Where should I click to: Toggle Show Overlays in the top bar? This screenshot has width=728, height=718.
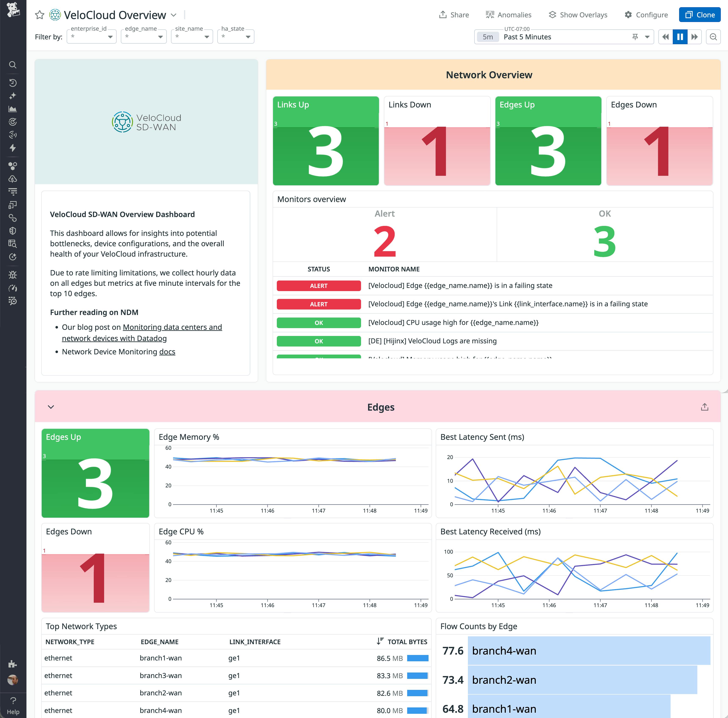tap(577, 15)
